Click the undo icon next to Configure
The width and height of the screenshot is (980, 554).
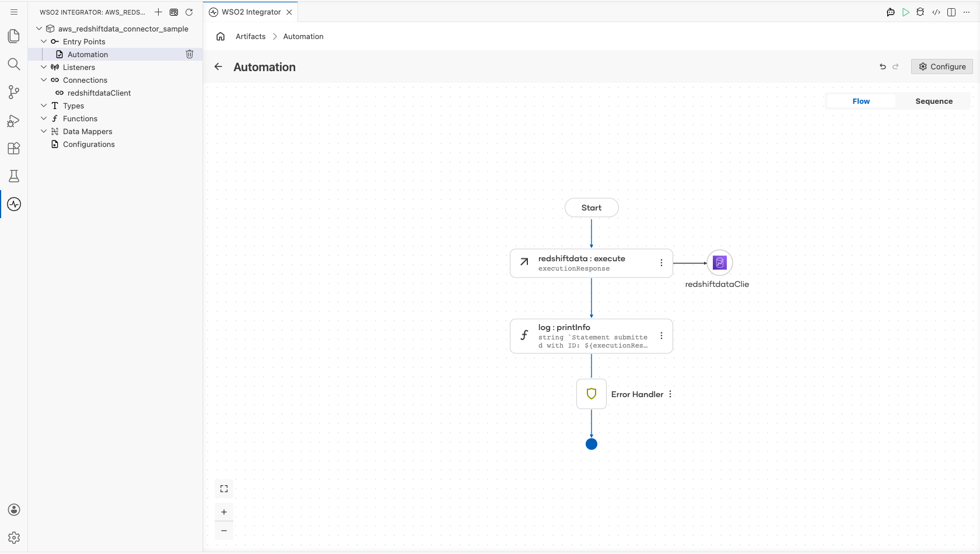(883, 66)
